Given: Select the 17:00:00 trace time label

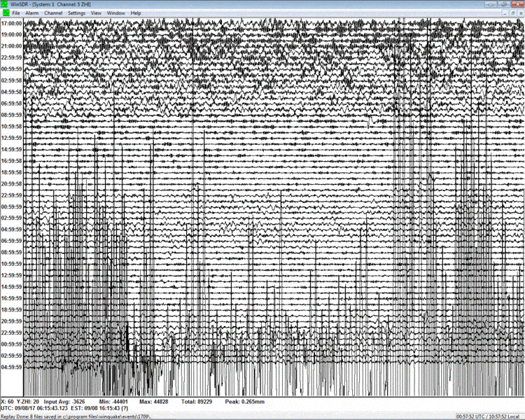Looking at the screenshot, I should click(12, 23).
